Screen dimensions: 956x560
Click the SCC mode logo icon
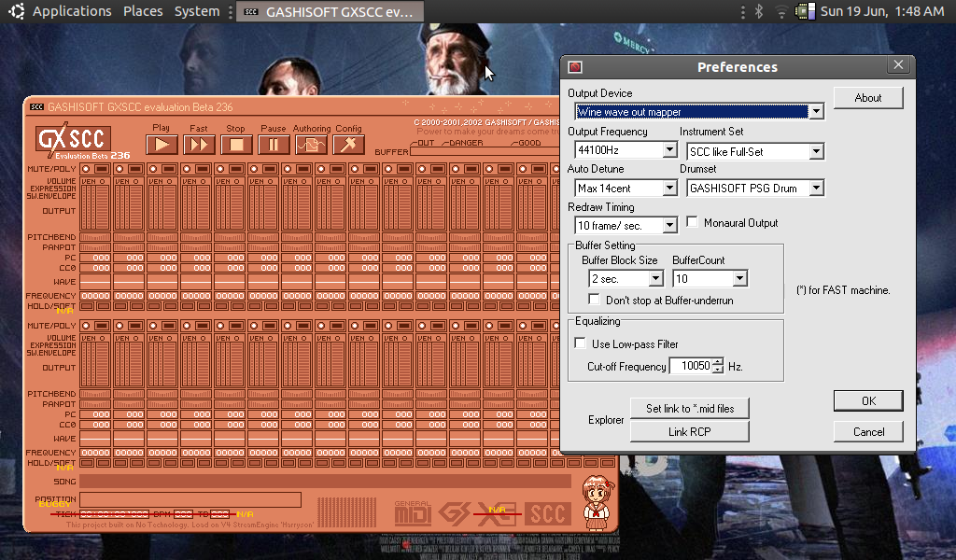click(x=547, y=512)
